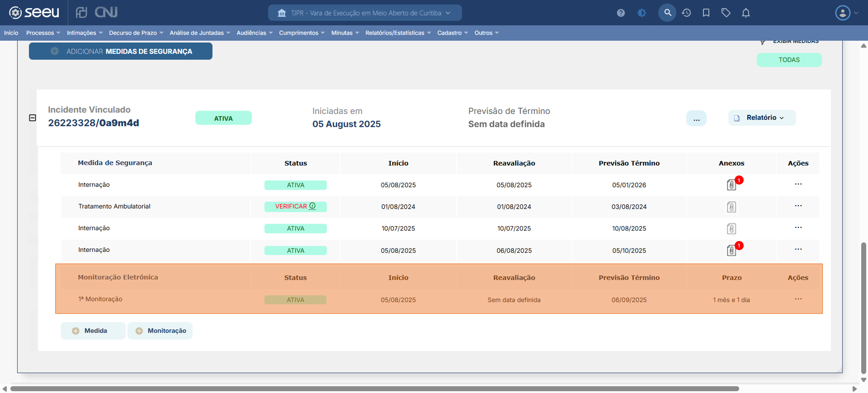The image size is (868, 393).
Task: Open the Análise de Juntadas menu
Action: 200,33
